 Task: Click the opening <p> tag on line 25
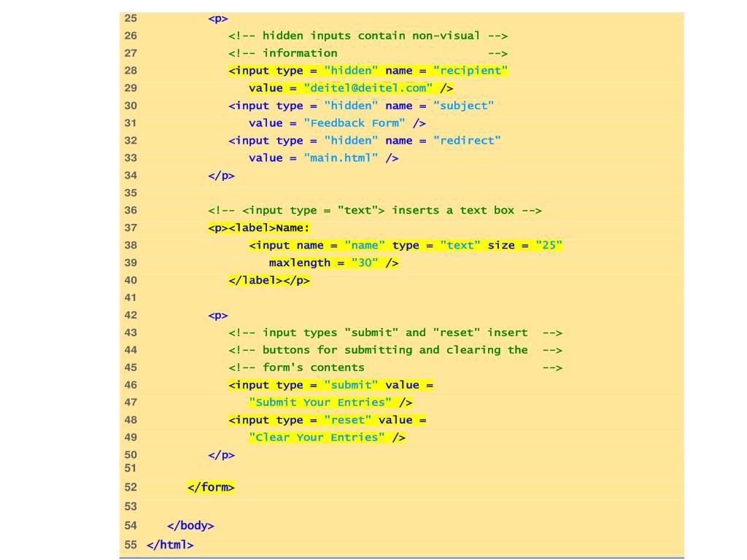click(x=217, y=18)
